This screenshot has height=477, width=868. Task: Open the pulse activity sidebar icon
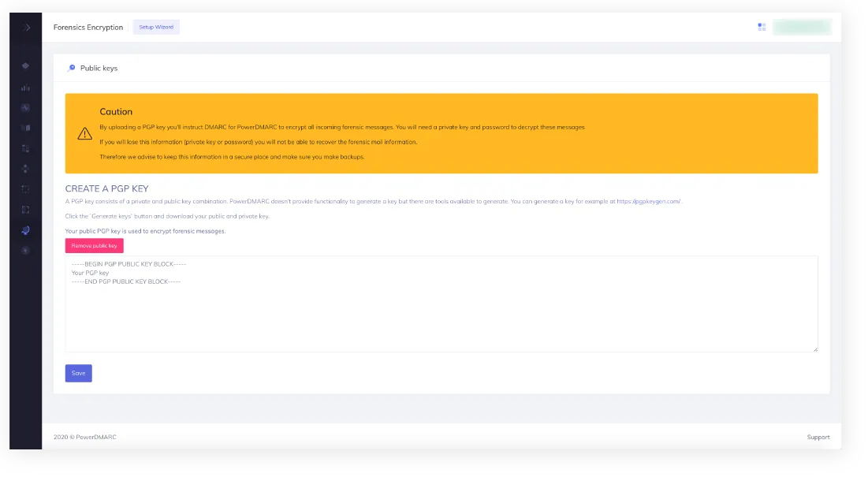click(x=25, y=108)
